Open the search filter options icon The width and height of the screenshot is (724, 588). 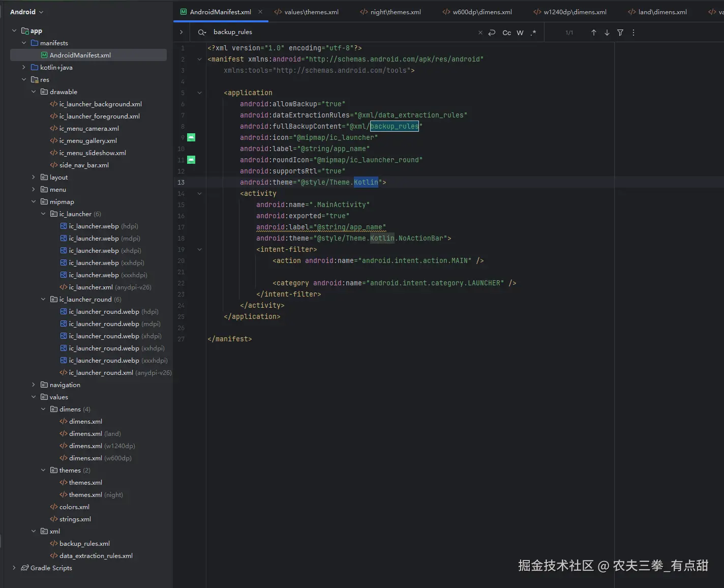[x=620, y=33]
